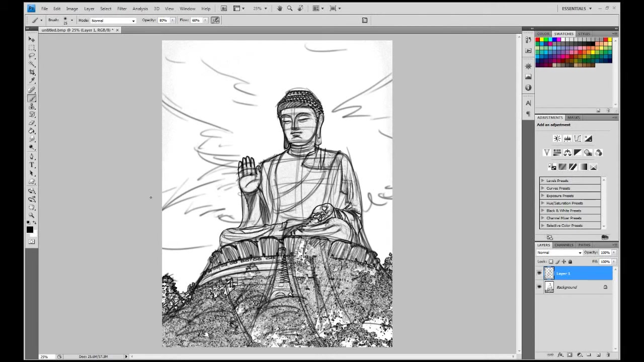
Task: Switch to the Masks tab
Action: coord(574,117)
